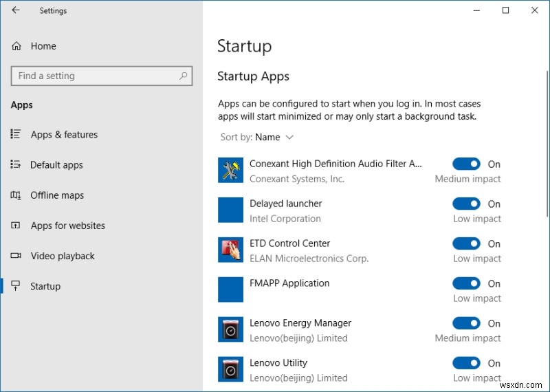
Task: Turn off Lenovo Utility startup toggle
Action: click(466, 363)
